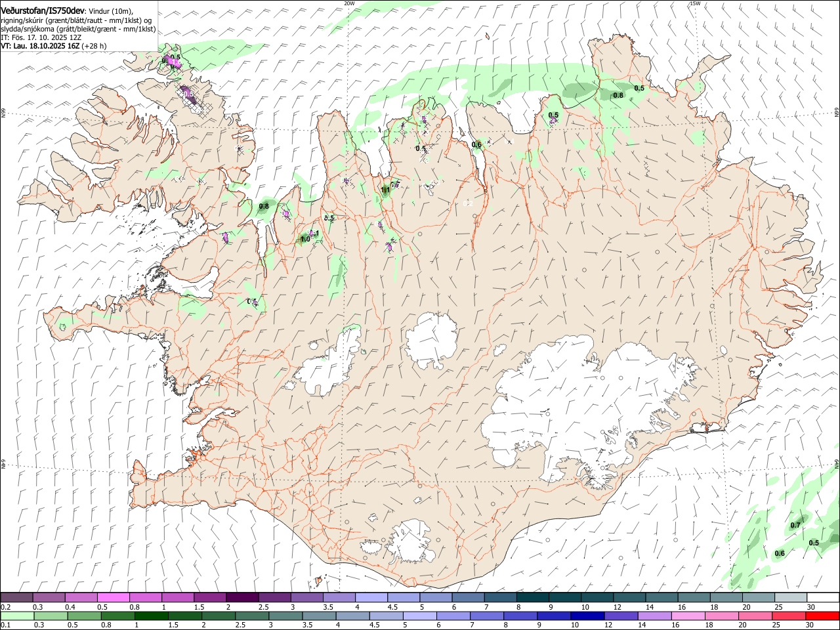Click the "0.8" value on the northeast coast
This screenshot has width=840, height=630.
618,96
